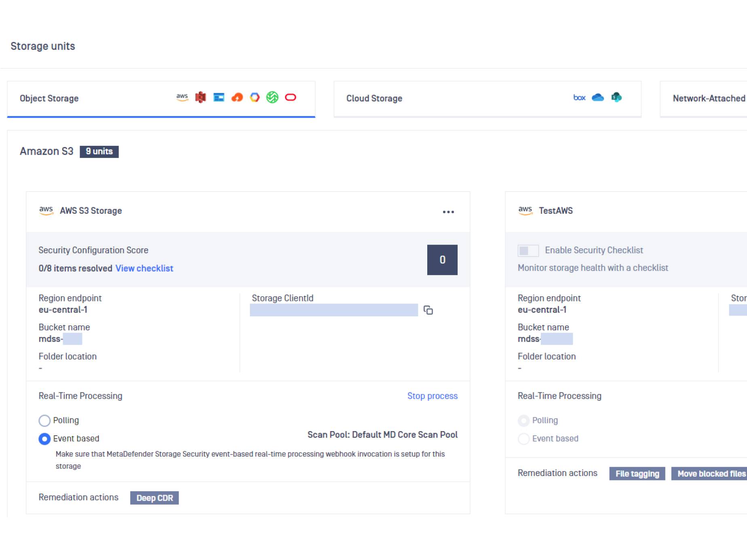The height and width of the screenshot is (560, 747).
Task: Click Stop process for real-time processing
Action: pos(432,396)
